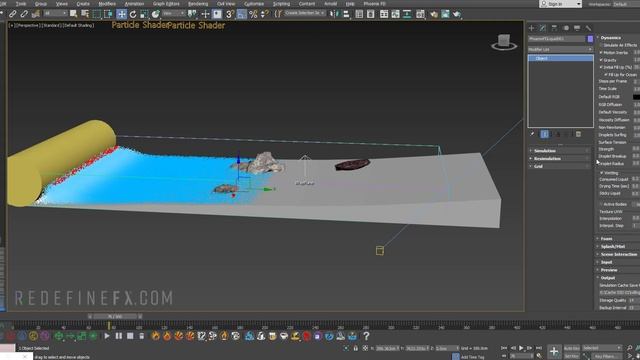Select the Scale tool in main toolbar
The height and width of the screenshot is (360, 640).
(x=144, y=14)
